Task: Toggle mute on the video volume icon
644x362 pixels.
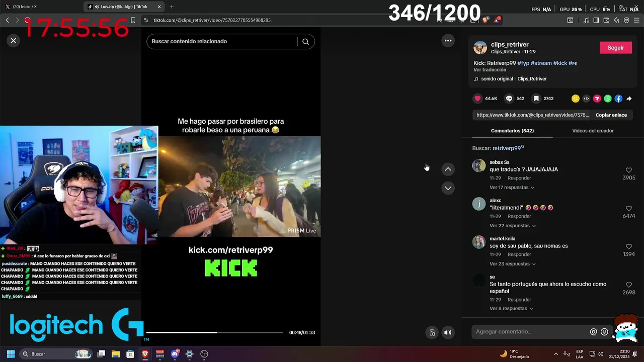Action: [x=448, y=332]
